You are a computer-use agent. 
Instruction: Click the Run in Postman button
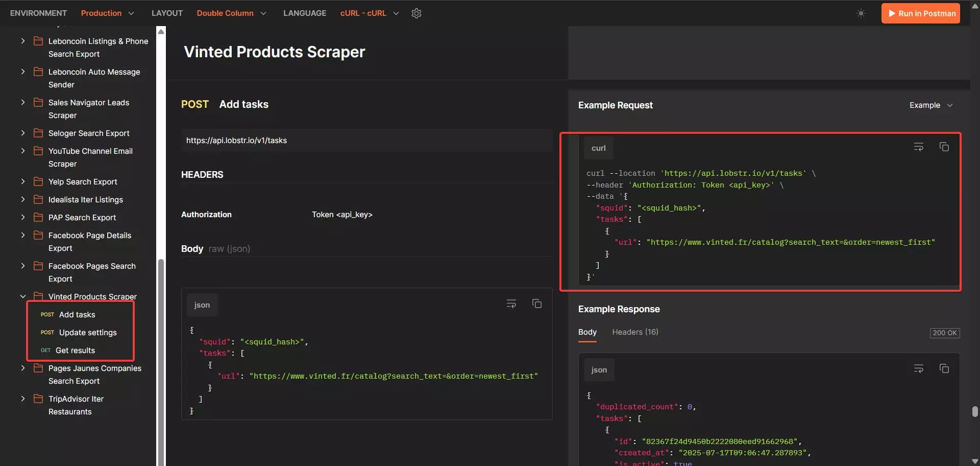[x=920, y=13]
